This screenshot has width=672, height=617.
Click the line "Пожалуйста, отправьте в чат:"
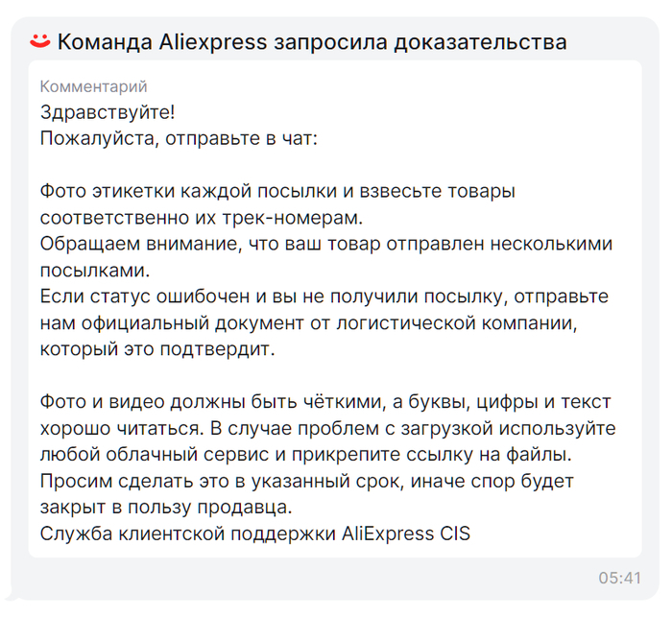179,137
